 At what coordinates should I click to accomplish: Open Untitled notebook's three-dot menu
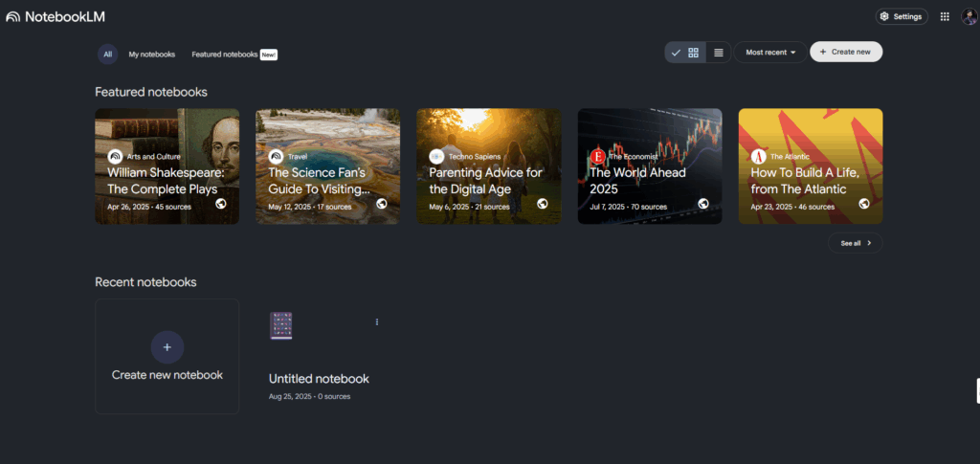pyautogui.click(x=377, y=322)
